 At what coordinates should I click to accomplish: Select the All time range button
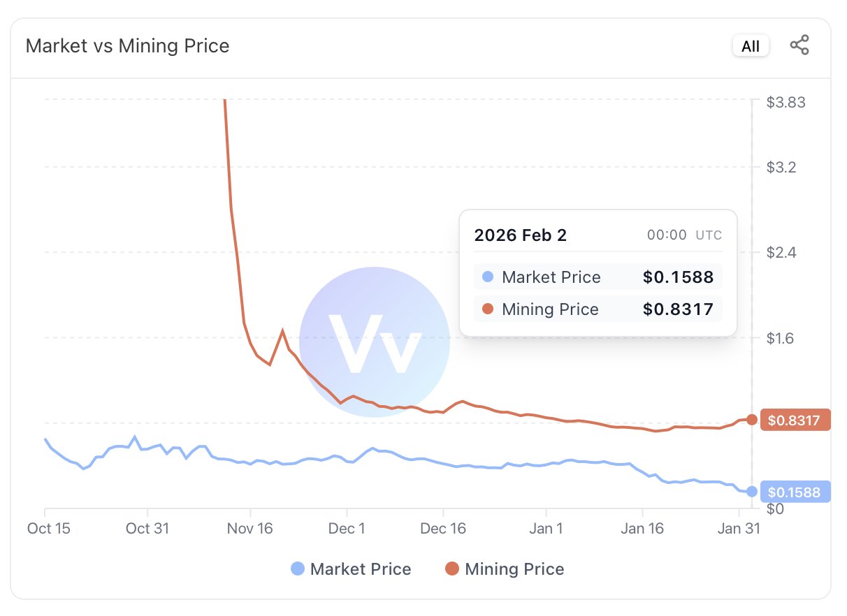click(x=751, y=46)
